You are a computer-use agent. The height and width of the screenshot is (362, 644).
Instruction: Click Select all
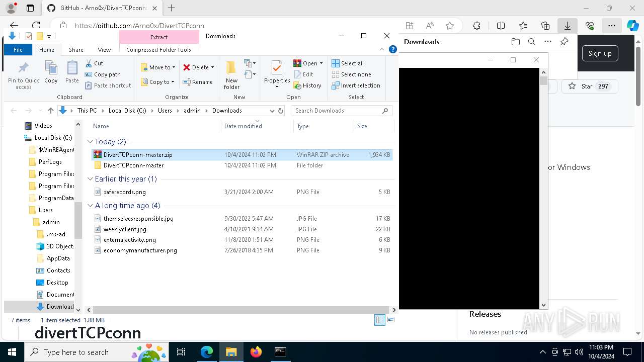point(348,63)
